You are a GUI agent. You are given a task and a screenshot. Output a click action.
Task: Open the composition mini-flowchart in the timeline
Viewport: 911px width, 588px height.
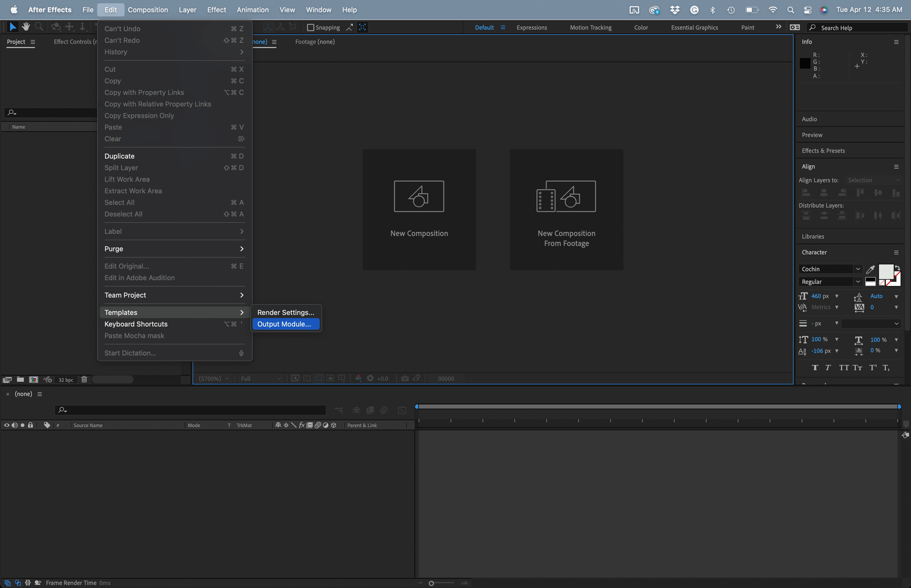[339, 410]
